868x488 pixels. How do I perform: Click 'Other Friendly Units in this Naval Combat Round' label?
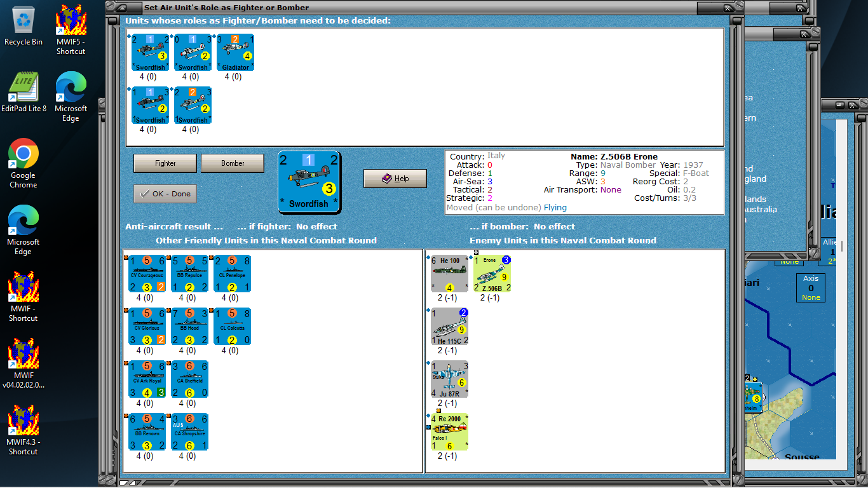(266, 240)
